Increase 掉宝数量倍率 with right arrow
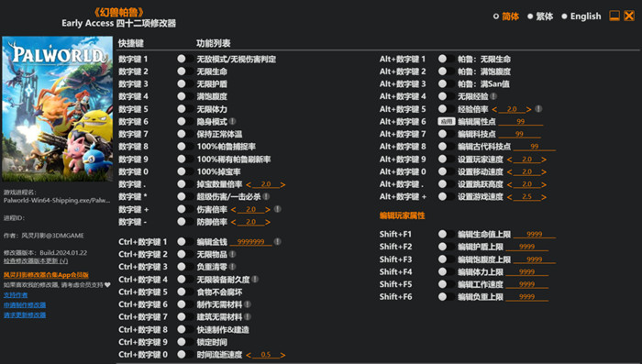This screenshot has height=364, width=642. pyautogui.click(x=282, y=184)
